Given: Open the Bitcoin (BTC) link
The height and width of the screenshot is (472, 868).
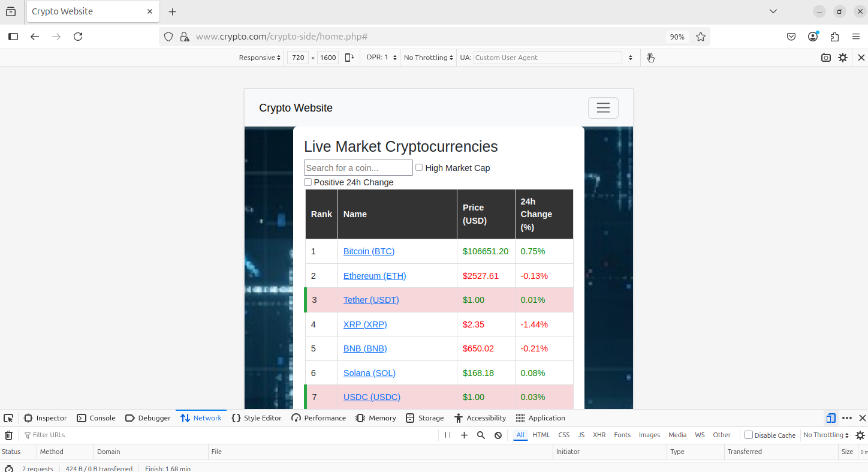Looking at the screenshot, I should click(369, 251).
